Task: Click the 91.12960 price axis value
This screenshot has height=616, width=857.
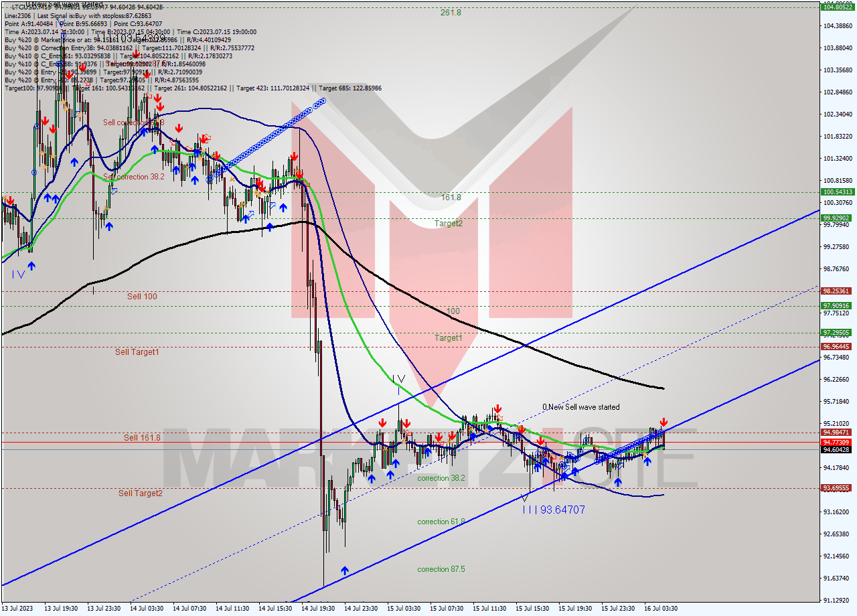Action: pyautogui.click(x=837, y=600)
